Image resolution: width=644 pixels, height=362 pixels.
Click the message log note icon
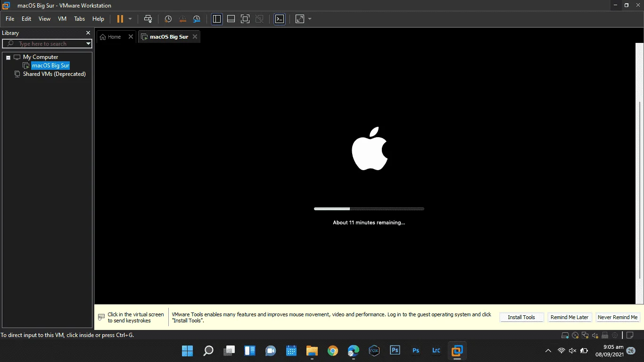click(629, 336)
